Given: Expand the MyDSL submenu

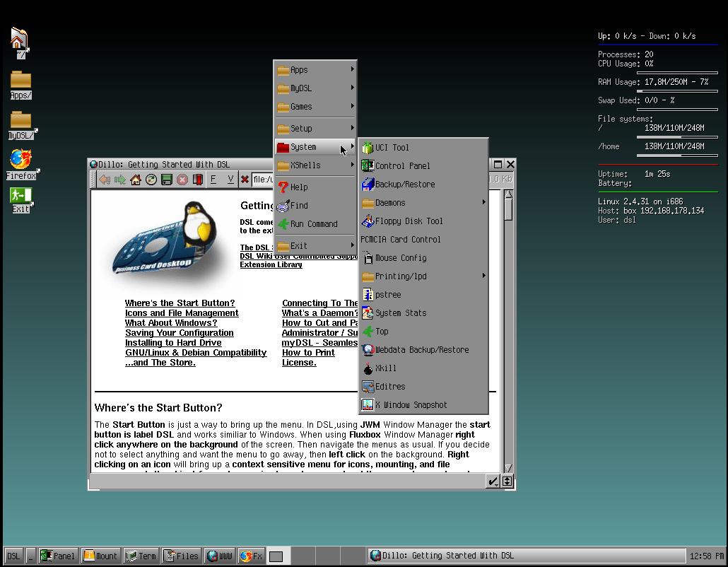Looking at the screenshot, I should point(315,88).
